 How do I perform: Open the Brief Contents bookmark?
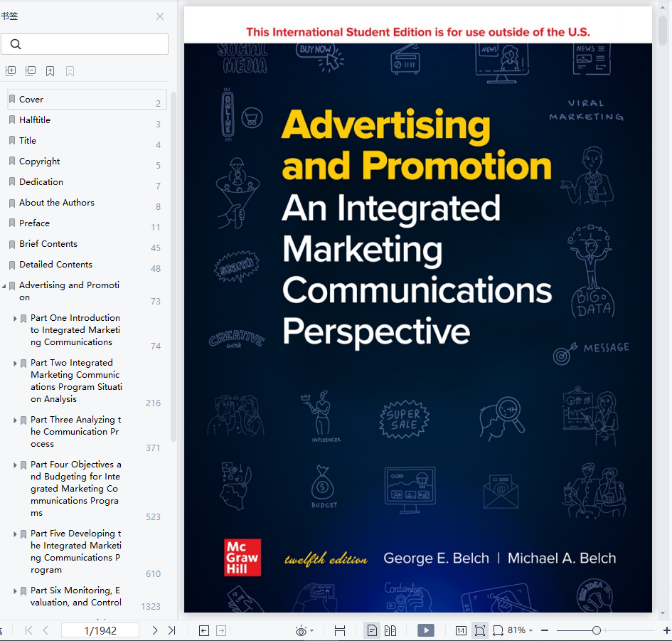click(x=87, y=243)
